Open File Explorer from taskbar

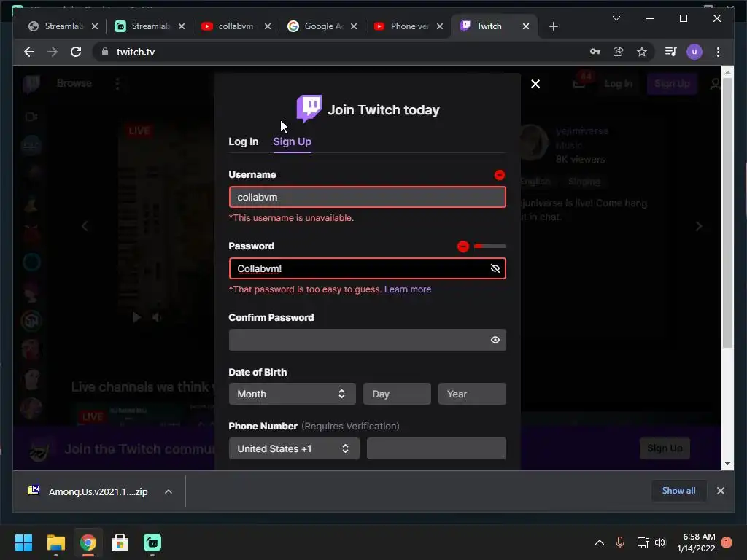point(55,542)
